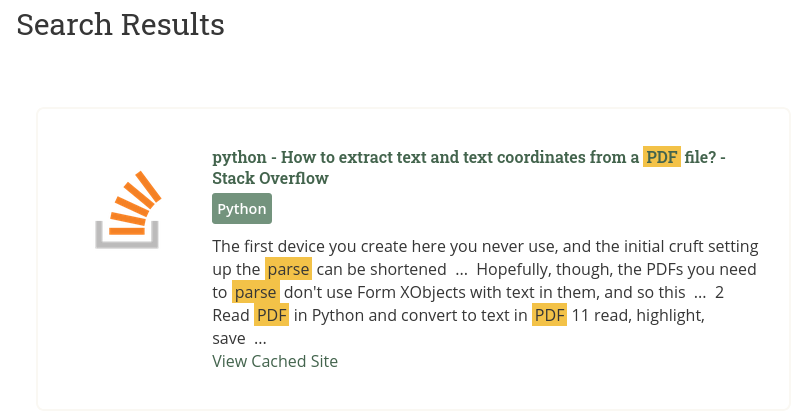Image resolution: width=804 pixels, height=418 pixels.
Task: Open the View Cached Site link
Action: click(x=275, y=361)
